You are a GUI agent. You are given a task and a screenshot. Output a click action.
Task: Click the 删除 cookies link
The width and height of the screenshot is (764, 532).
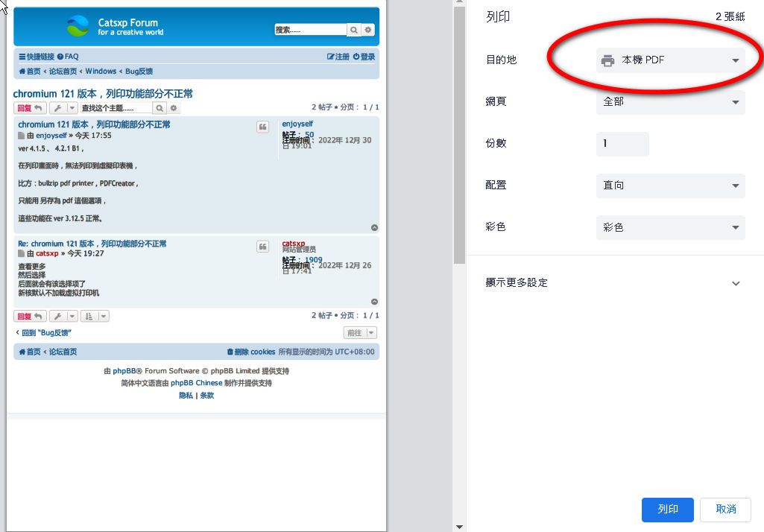251,352
